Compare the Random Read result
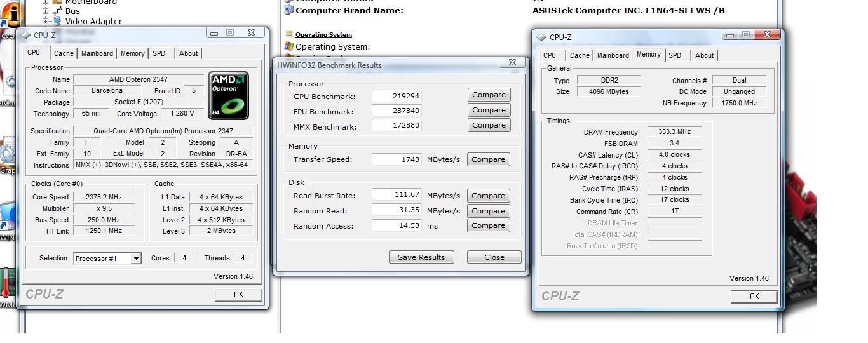Screen dimensions: 868x343 pyautogui.click(x=488, y=211)
